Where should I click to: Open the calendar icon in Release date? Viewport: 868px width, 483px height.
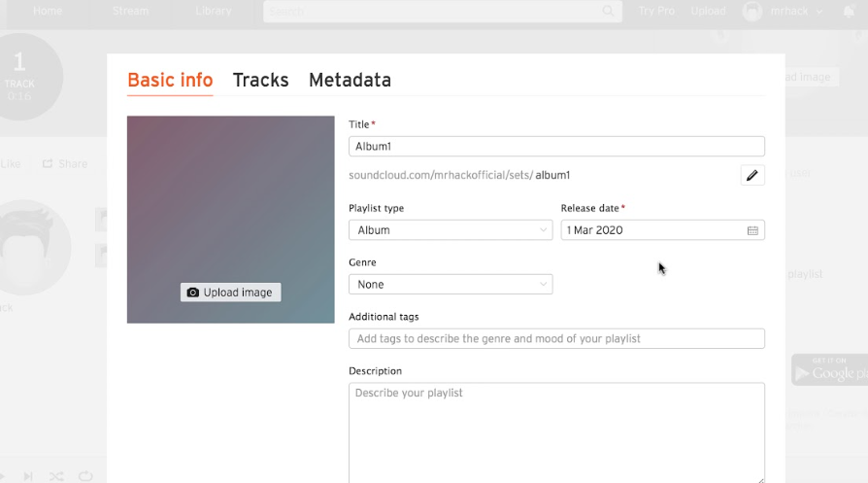tap(752, 230)
